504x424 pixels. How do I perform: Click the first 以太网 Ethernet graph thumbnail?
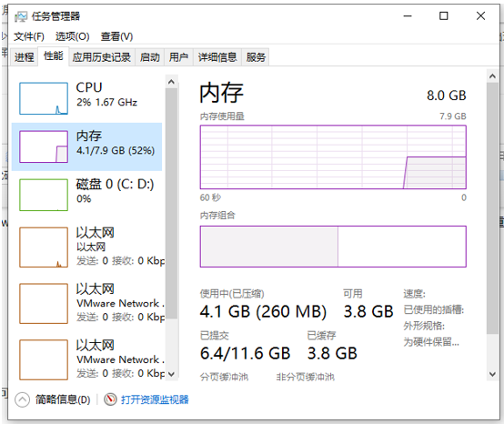44,247
